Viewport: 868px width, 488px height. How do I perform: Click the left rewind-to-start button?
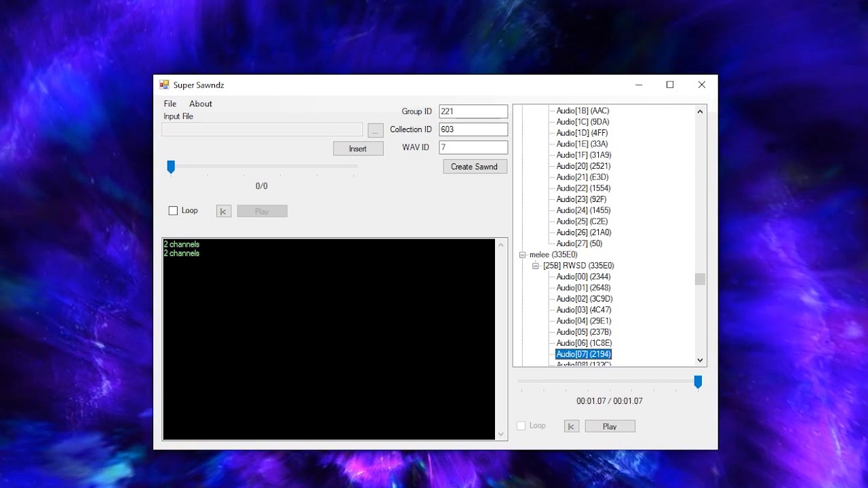(224, 211)
